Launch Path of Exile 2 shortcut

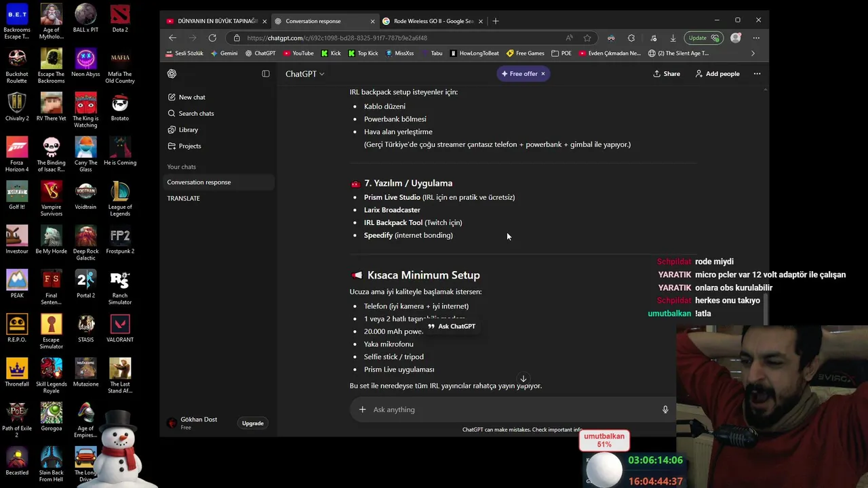click(x=17, y=420)
